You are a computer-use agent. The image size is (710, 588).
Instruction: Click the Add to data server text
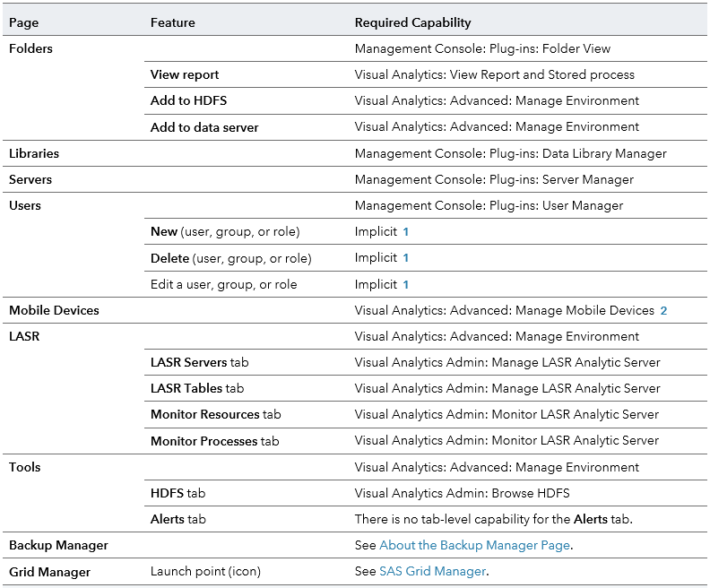click(204, 127)
